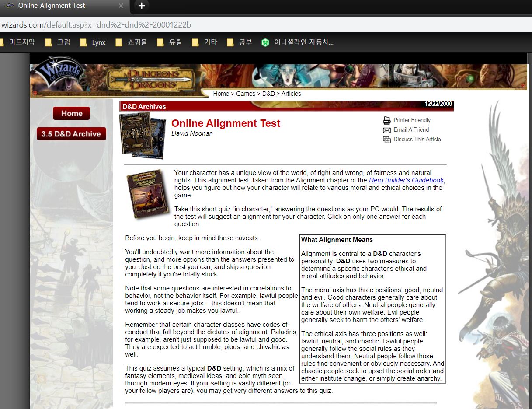Open the 그림 bookmark folder

58,42
